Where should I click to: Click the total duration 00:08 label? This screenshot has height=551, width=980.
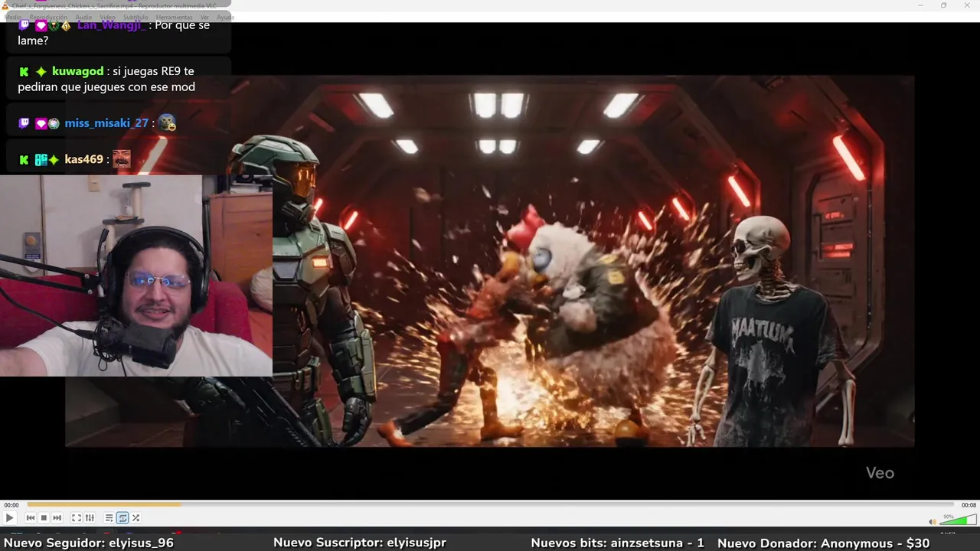click(x=969, y=505)
